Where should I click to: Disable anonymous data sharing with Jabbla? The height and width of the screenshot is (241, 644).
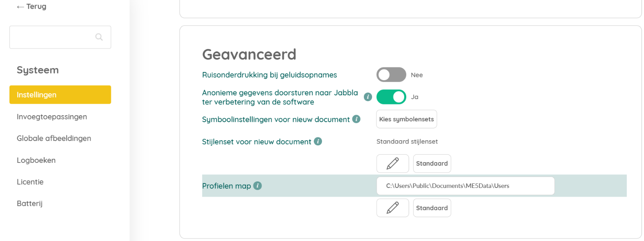click(391, 97)
